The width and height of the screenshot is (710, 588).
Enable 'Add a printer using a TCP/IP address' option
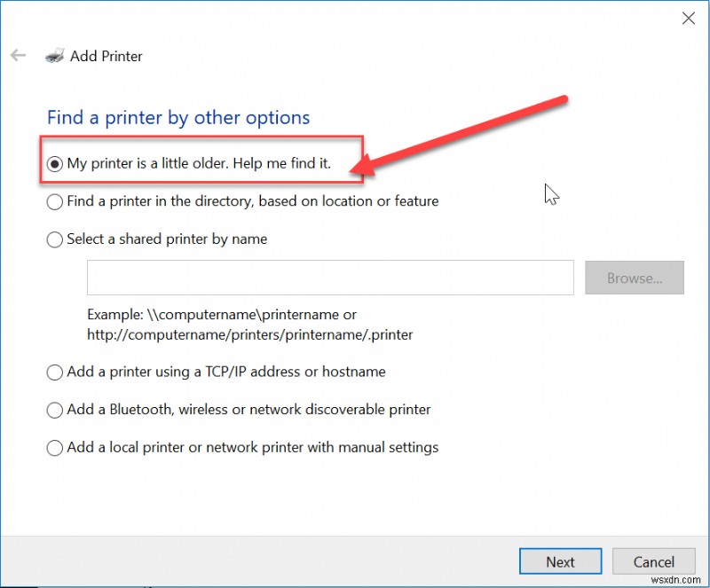pyautogui.click(x=54, y=372)
